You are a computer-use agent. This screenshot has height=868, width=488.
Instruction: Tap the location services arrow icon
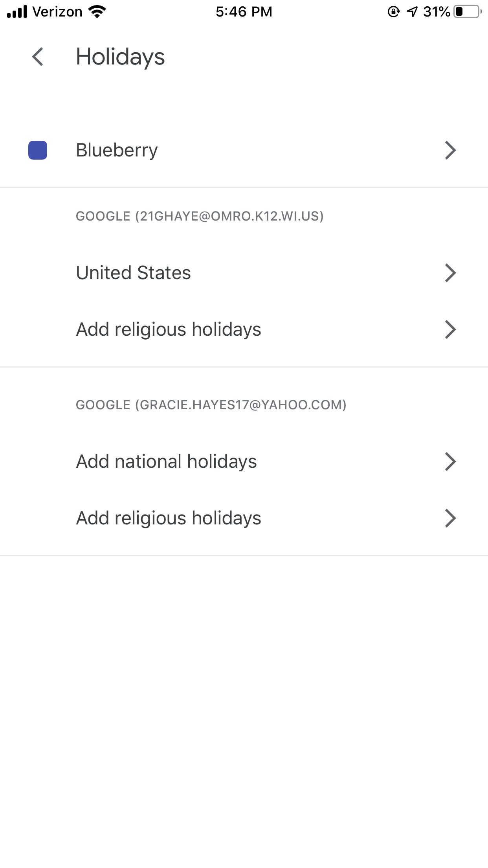tap(412, 12)
